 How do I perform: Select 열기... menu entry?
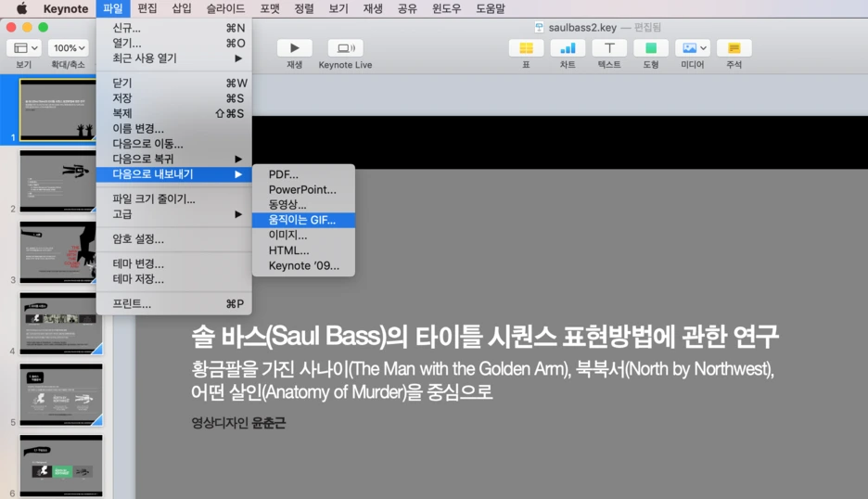[173, 44]
